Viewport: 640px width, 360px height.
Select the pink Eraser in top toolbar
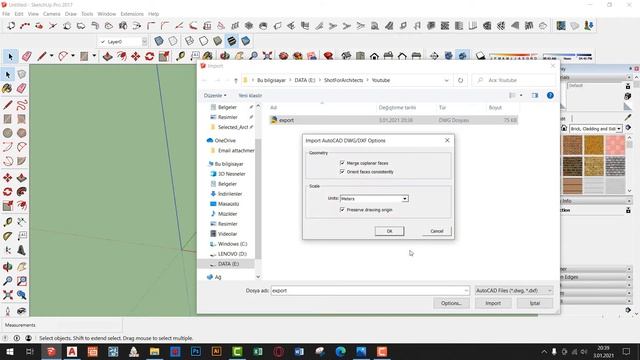click(27, 56)
